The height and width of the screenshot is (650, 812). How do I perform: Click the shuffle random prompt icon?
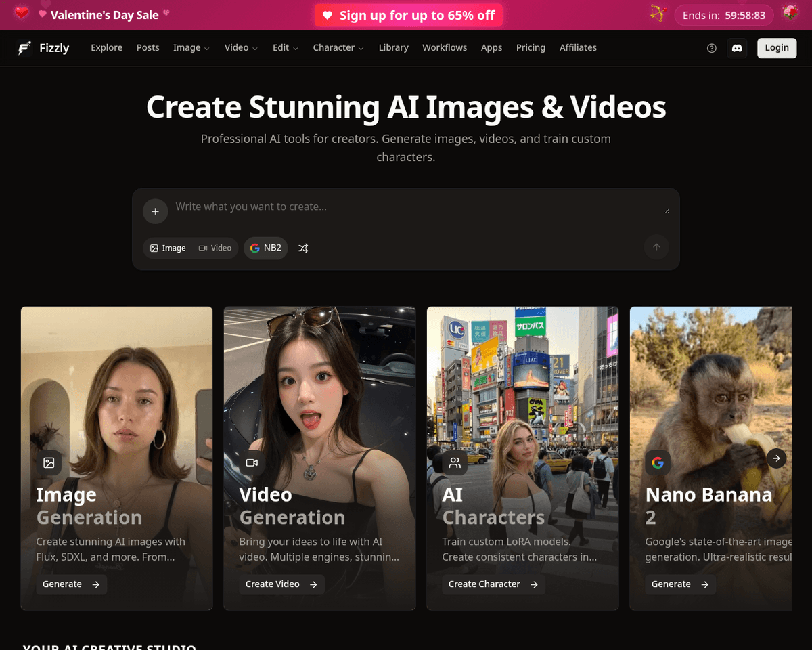(303, 248)
